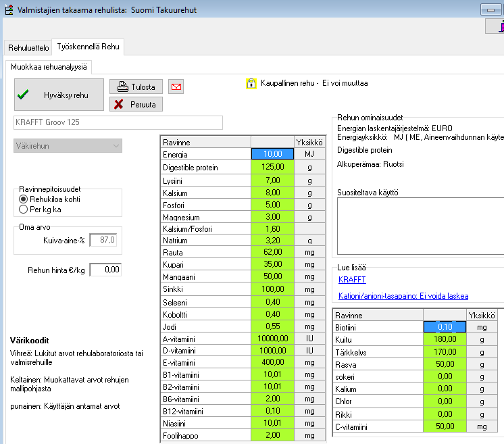Click the Kuiva-aine-% field
The width and height of the screenshot is (504, 444).
(x=103, y=240)
